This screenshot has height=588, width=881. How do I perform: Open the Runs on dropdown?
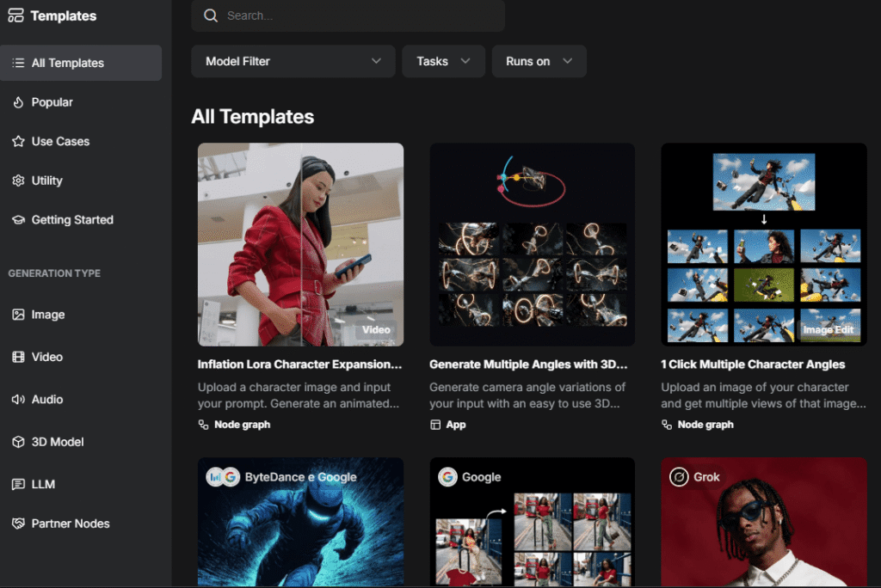539,61
